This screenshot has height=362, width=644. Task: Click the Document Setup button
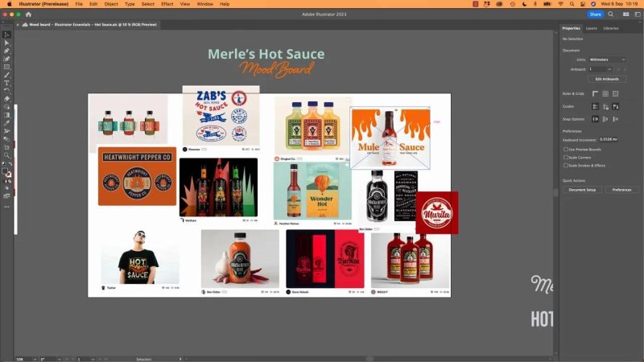pyautogui.click(x=582, y=190)
